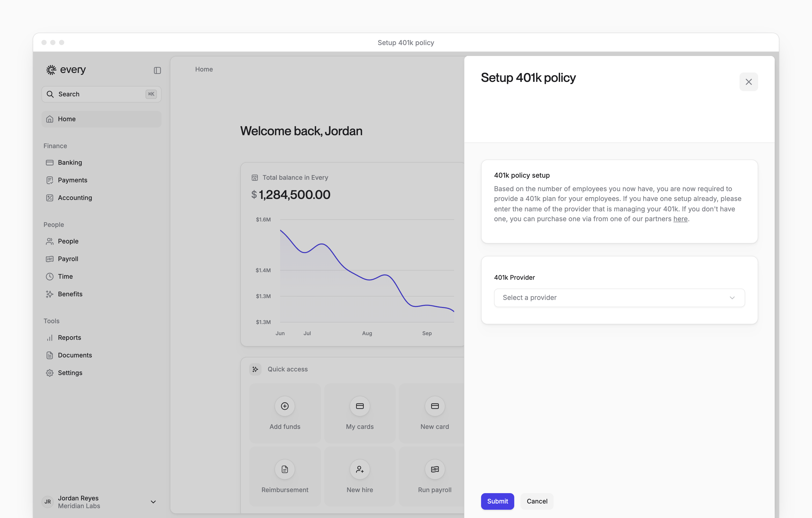Click the Reimbursement label

285,490
